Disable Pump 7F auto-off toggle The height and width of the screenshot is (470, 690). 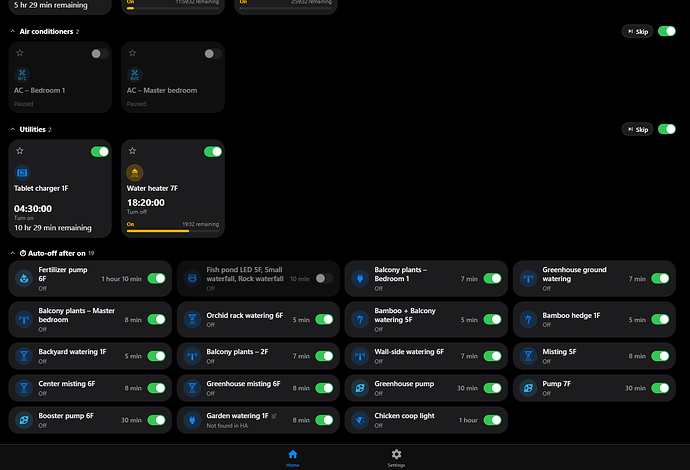[x=660, y=388]
